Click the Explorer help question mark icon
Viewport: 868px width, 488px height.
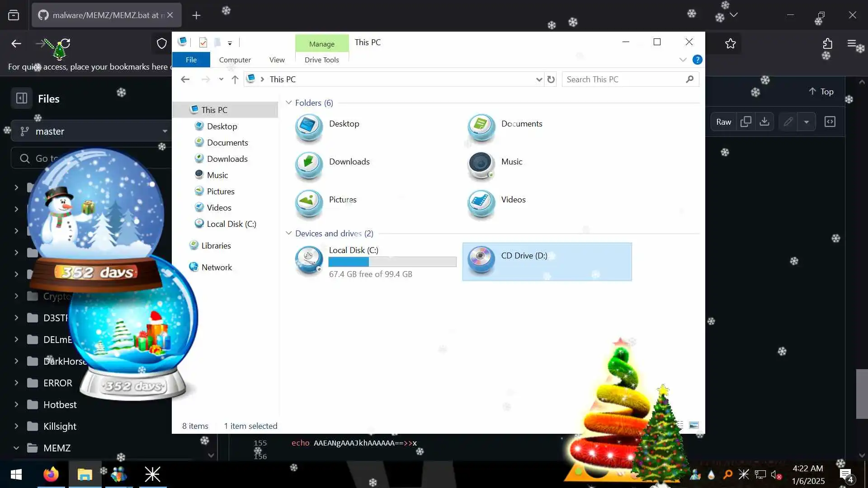tap(697, 60)
